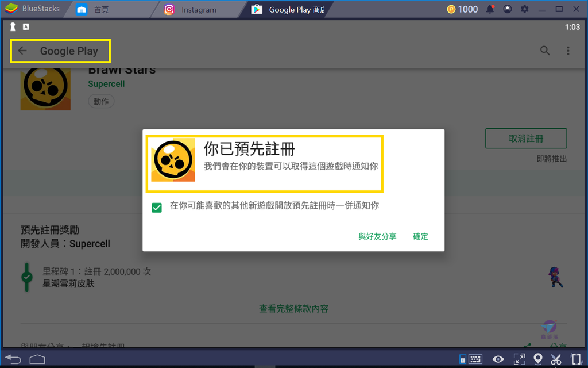
Task: Click the 你已預先註冊 dialog title
Action: point(249,149)
